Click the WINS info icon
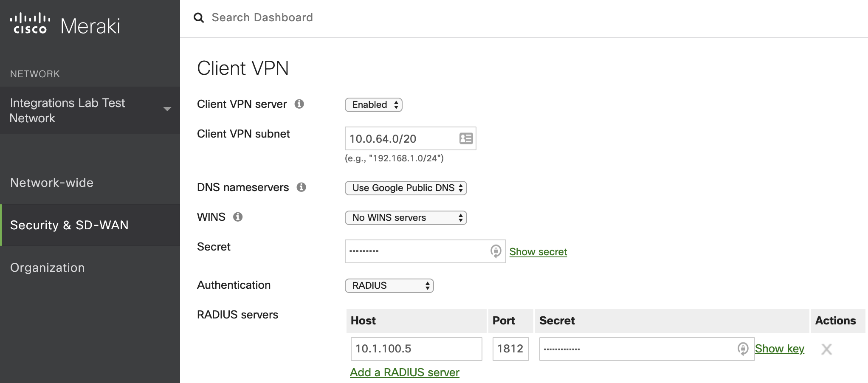This screenshot has height=383, width=868. (x=238, y=217)
